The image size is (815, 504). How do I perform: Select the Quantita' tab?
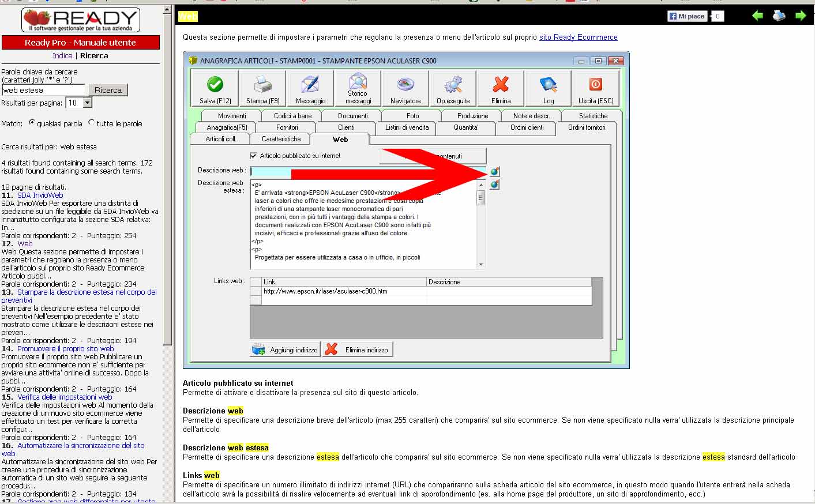click(x=466, y=127)
